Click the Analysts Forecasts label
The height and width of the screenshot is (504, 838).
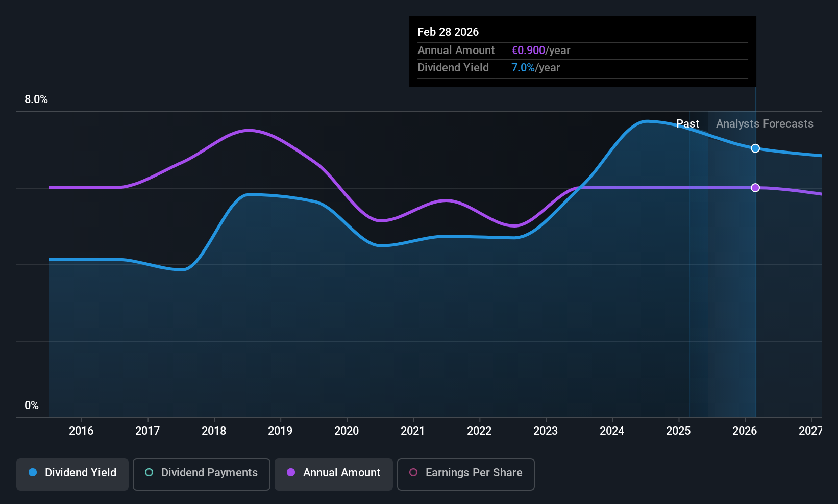coord(765,124)
